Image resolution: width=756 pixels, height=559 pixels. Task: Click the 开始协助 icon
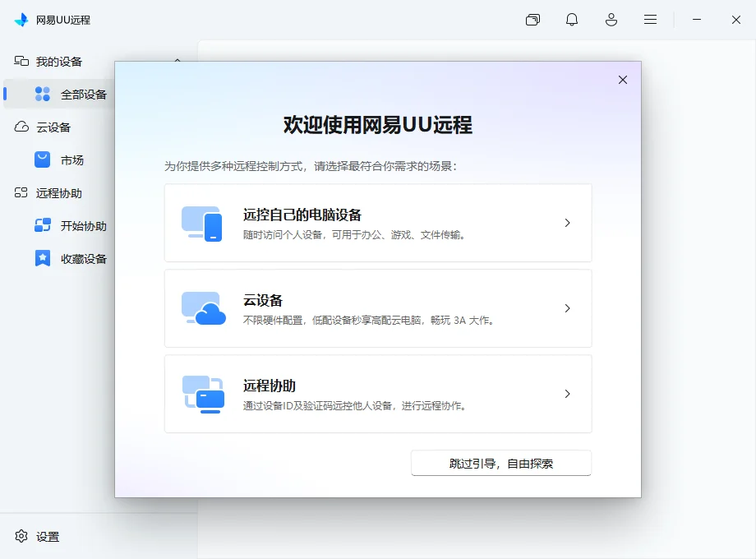pos(43,225)
